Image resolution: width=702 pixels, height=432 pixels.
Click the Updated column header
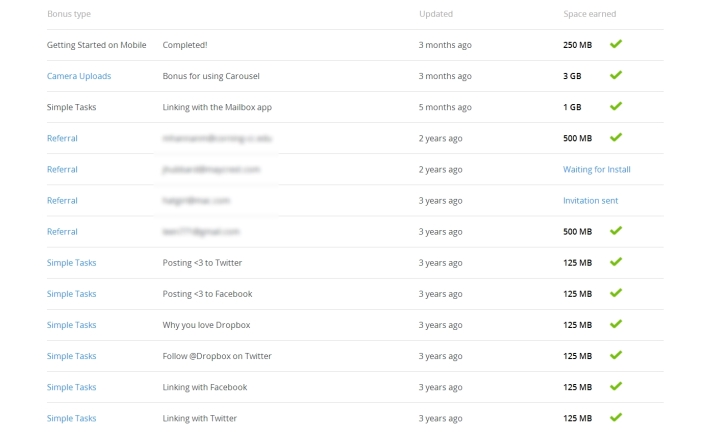point(436,14)
